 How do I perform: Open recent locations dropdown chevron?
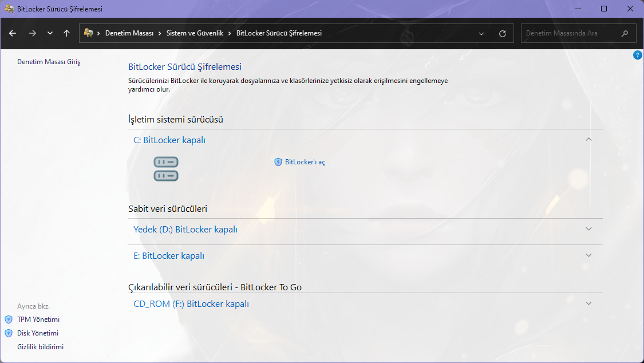(x=50, y=33)
